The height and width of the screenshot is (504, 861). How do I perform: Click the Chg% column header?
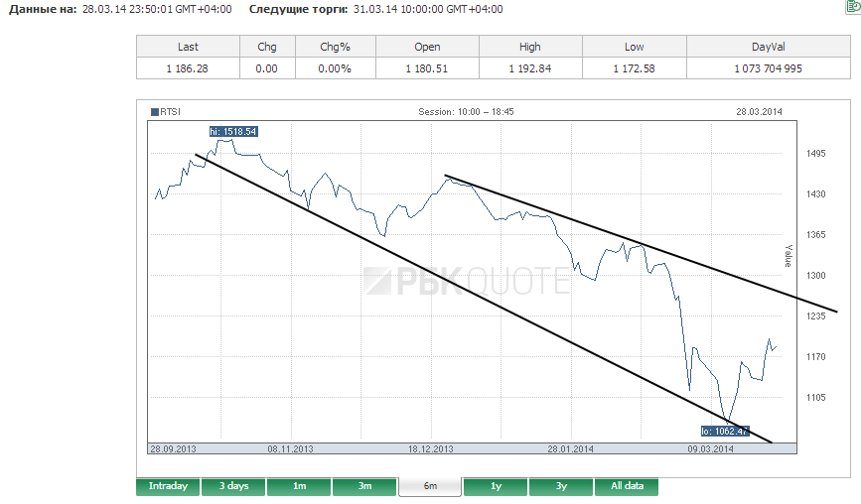(335, 47)
